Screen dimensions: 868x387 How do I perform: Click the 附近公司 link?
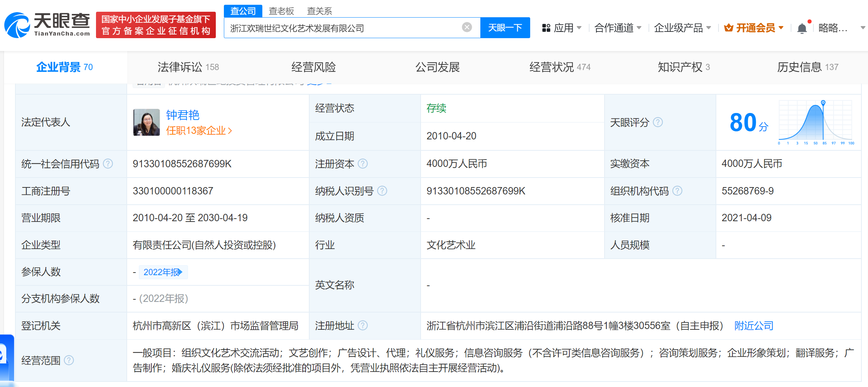point(754,326)
